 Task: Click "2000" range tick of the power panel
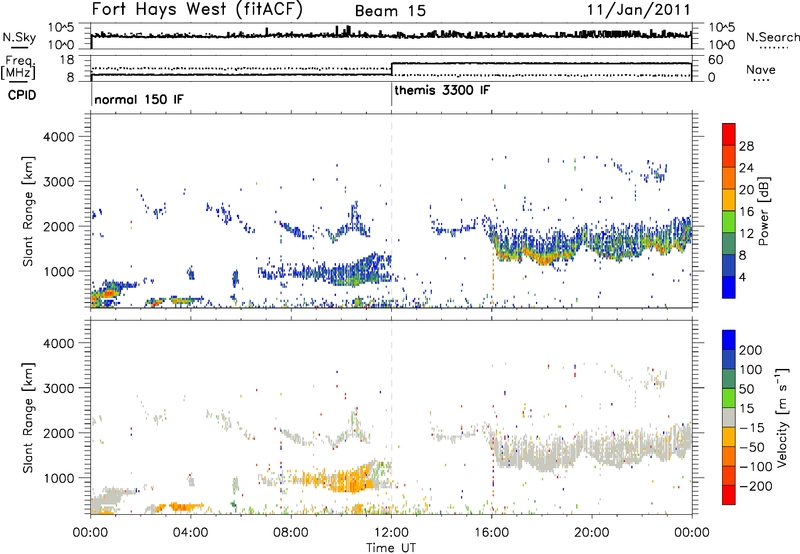pos(58,226)
